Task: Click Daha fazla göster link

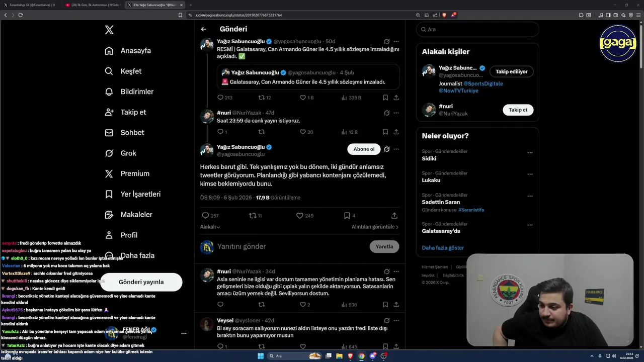Action: [x=443, y=248]
